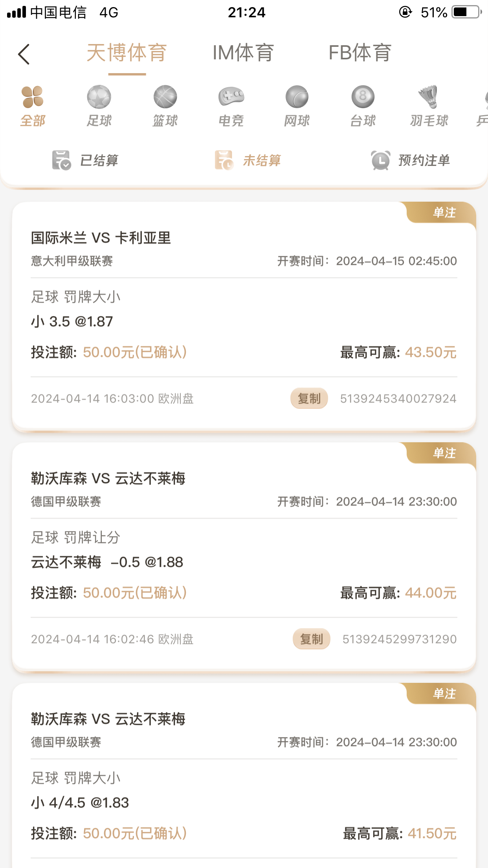This screenshot has height=868, width=488.
Task: Open the FB体育 tab
Action: pos(360,53)
